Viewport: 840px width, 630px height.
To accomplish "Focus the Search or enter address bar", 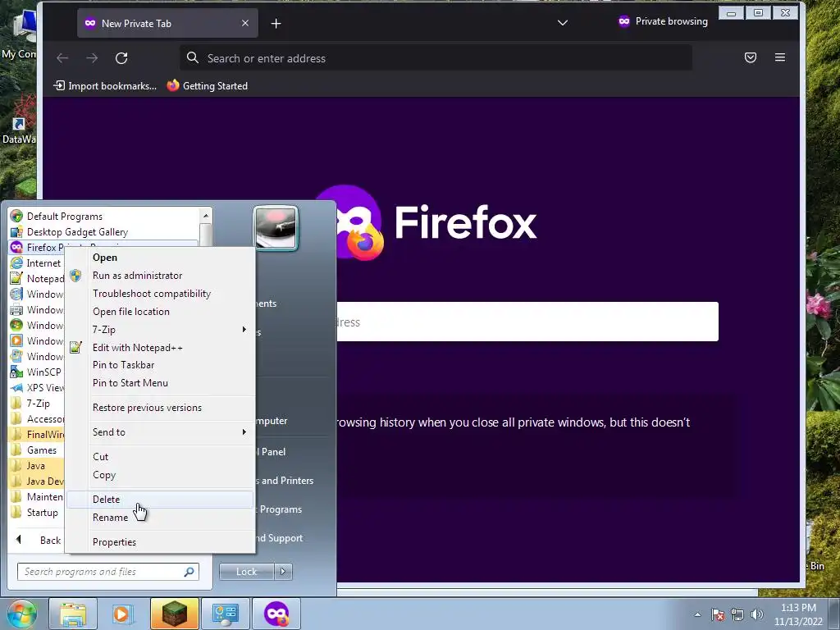I will (x=436, y=58).
